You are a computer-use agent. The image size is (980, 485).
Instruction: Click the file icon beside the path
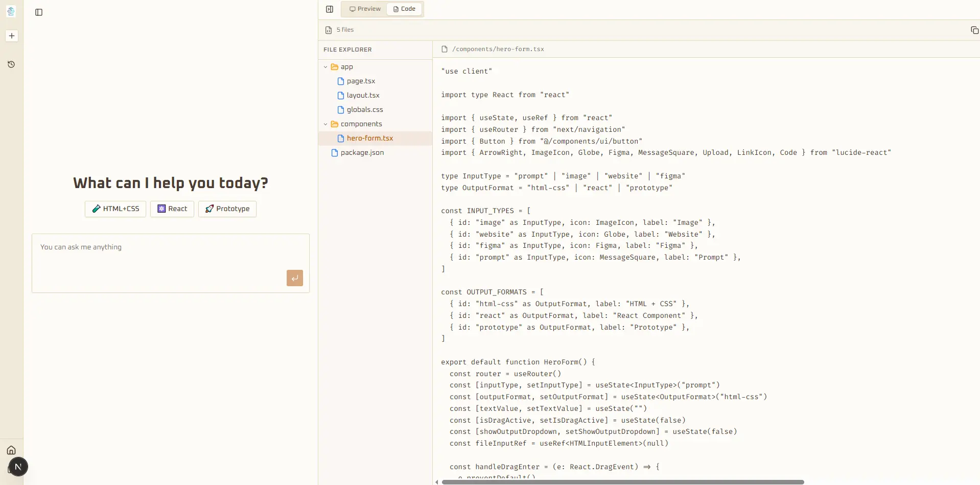pos(445,49)
